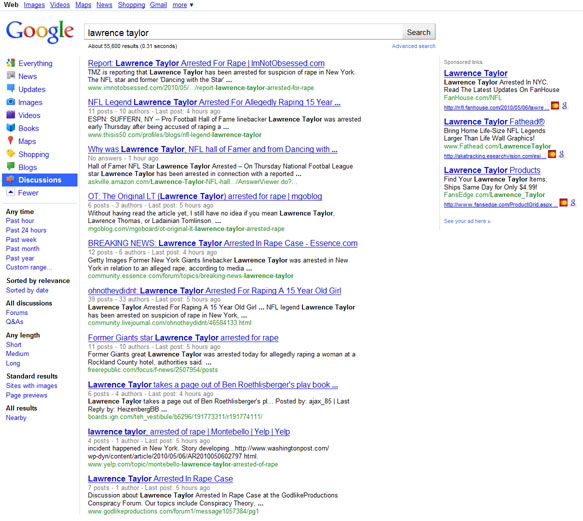Click the red icon beside the Fathead ad URL
The height and width of the screenshot is (521, 583).
click(x=552, y=154)
